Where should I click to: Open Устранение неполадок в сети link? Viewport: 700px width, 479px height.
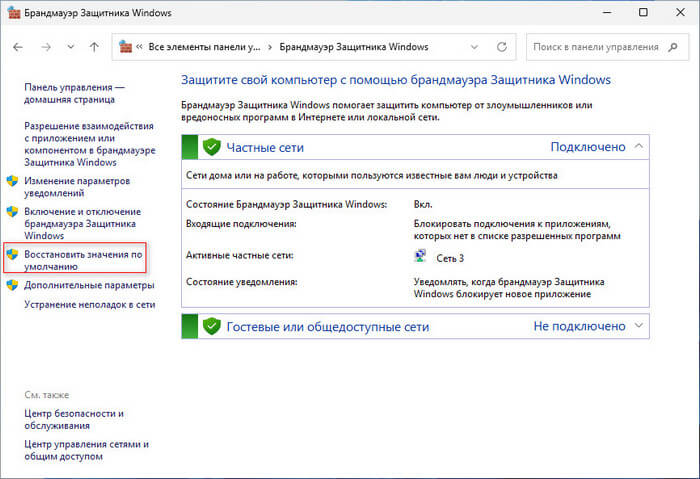pyautogui.click(x=90, y=304)
